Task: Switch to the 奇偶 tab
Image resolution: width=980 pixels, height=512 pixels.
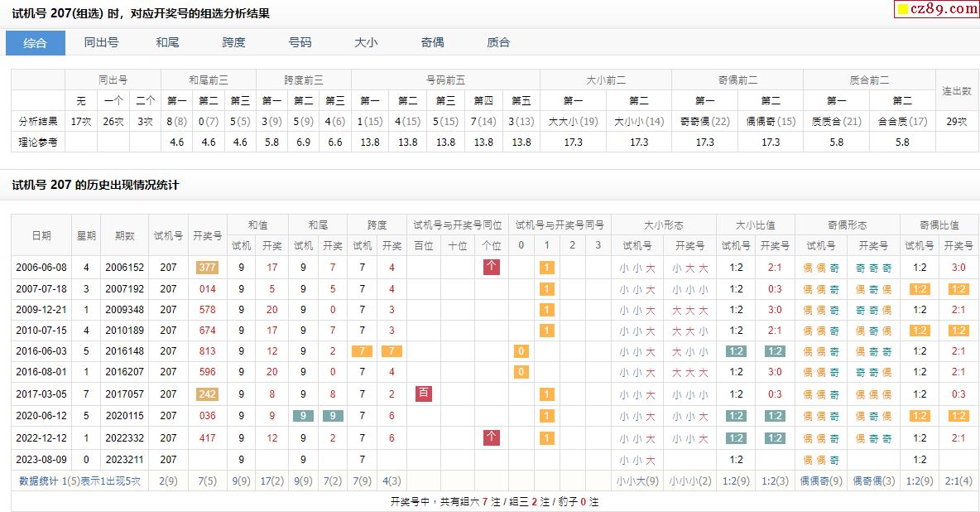Action: click(x=433, y=42)
